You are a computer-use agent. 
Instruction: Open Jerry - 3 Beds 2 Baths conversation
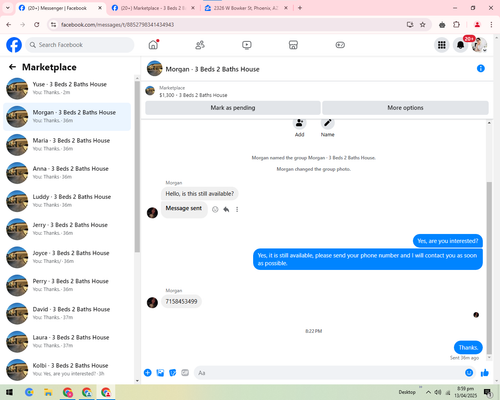tap(67, 229)
